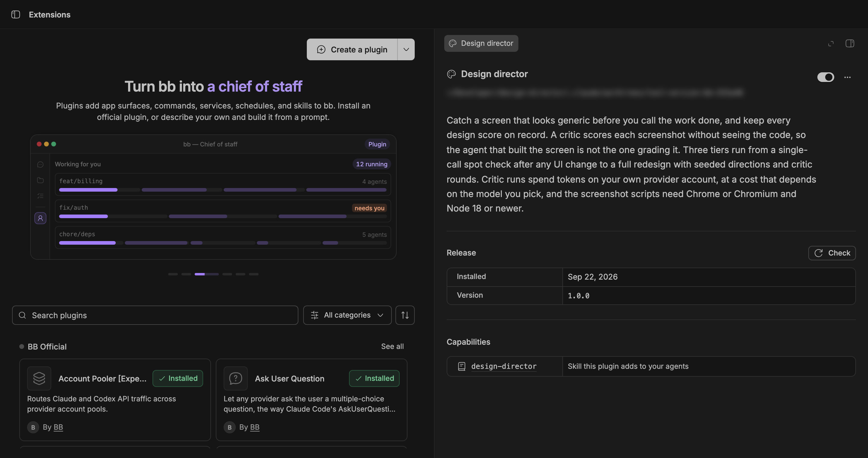This screenshot has width=868, height=458.
Task: Click the Account Pooler plugin title
Action: point(102,378)
